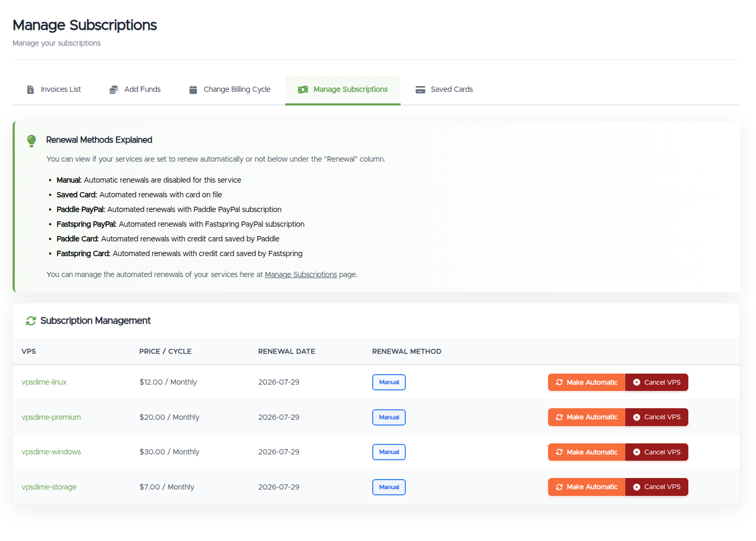Make vpsdime-premium renewal automatic
Viewport: 756px width, 541px height.
coord(586,417)
